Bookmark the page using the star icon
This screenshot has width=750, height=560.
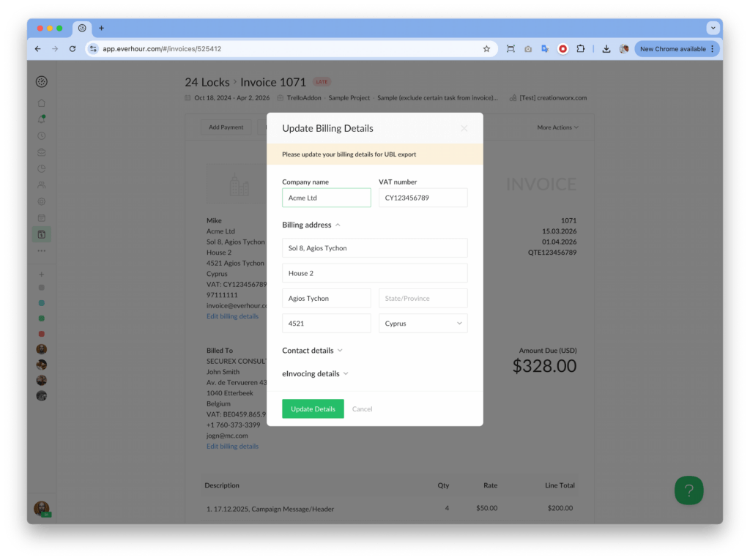486,48
